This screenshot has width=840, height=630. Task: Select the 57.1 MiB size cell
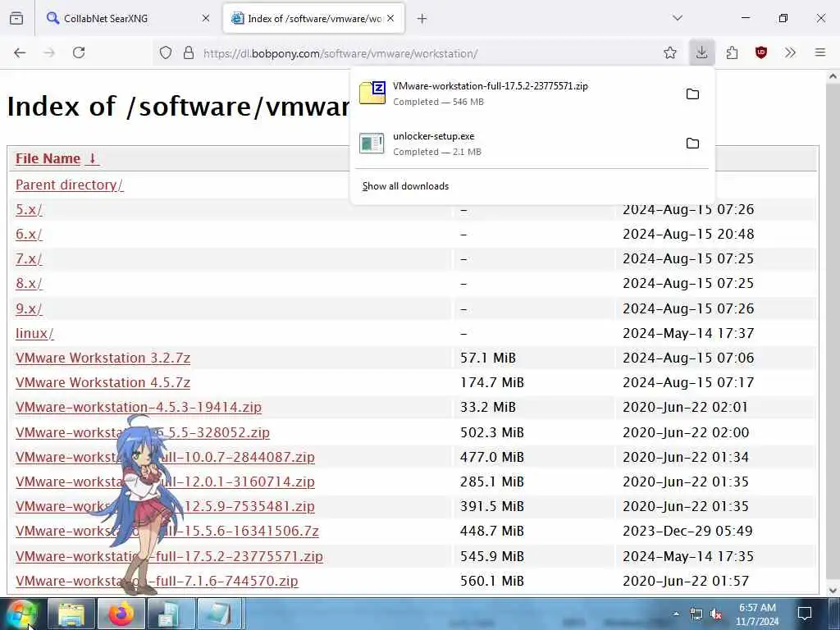coord(487,358)
